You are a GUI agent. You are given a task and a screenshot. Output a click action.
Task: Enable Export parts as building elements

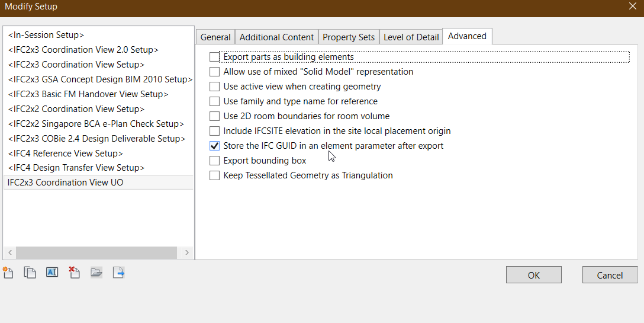pyautogui.click(x=214, y=57)
